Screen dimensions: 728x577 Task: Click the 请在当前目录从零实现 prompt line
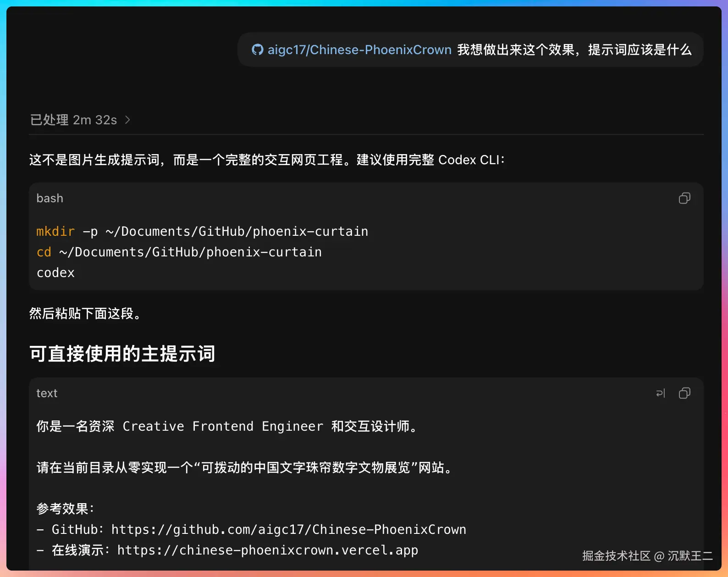point(245,468)
